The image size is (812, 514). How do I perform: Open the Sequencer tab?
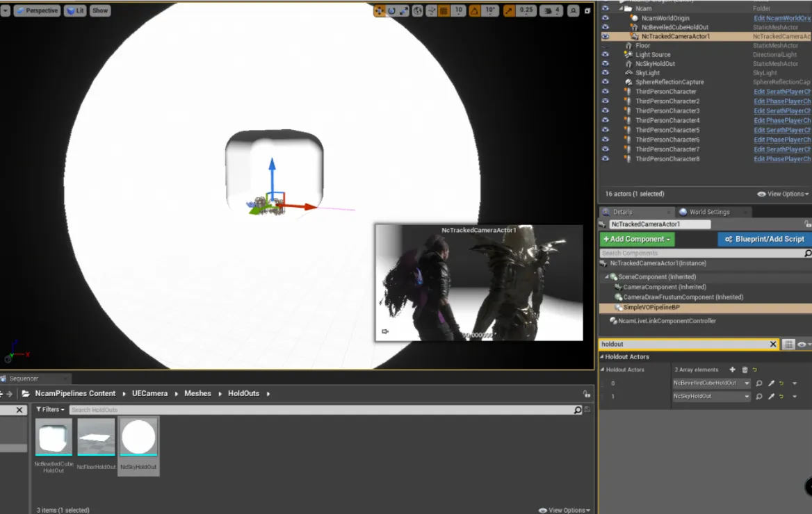[24, 379]
